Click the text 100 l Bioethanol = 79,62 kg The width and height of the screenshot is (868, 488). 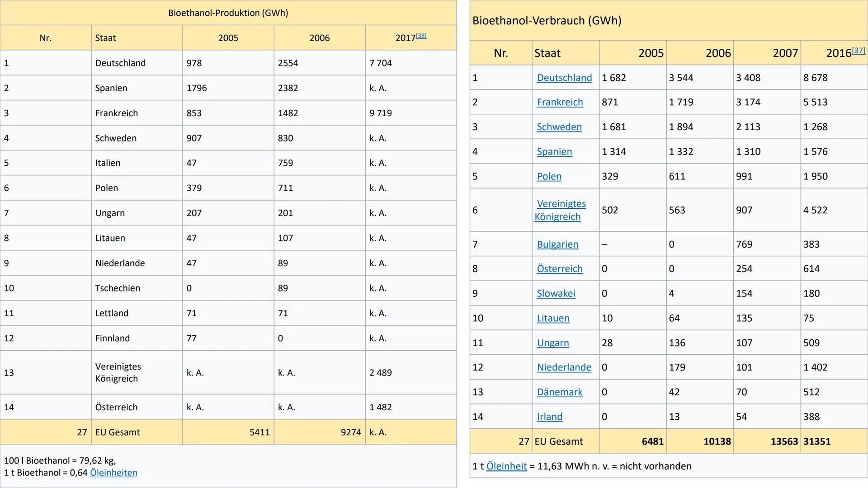pyautogui.click(x=60, y=461)
